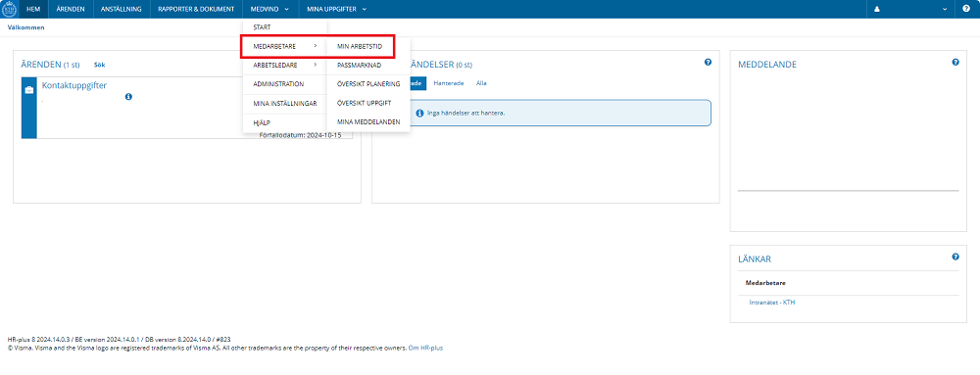Click the info icon under Kontaktuppgifter

[128, 97]
